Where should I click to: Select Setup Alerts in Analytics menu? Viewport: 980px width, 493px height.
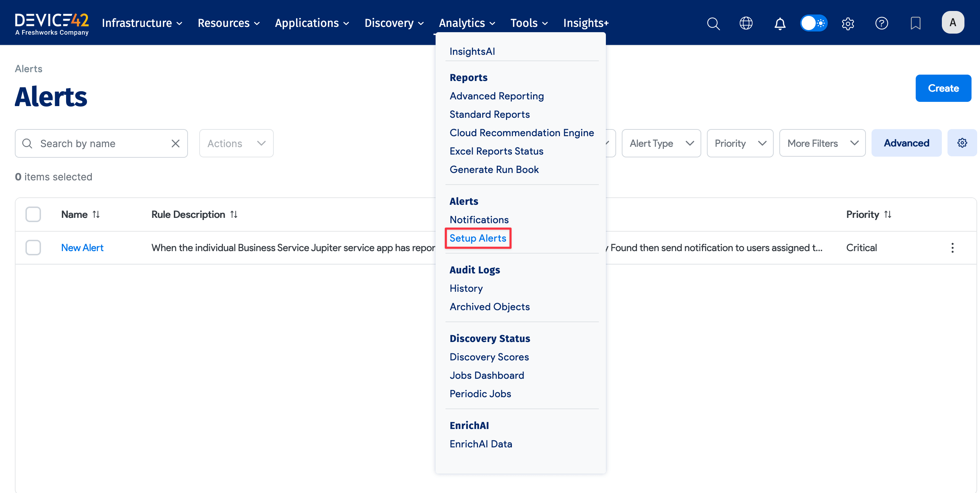tap(477, 238)
